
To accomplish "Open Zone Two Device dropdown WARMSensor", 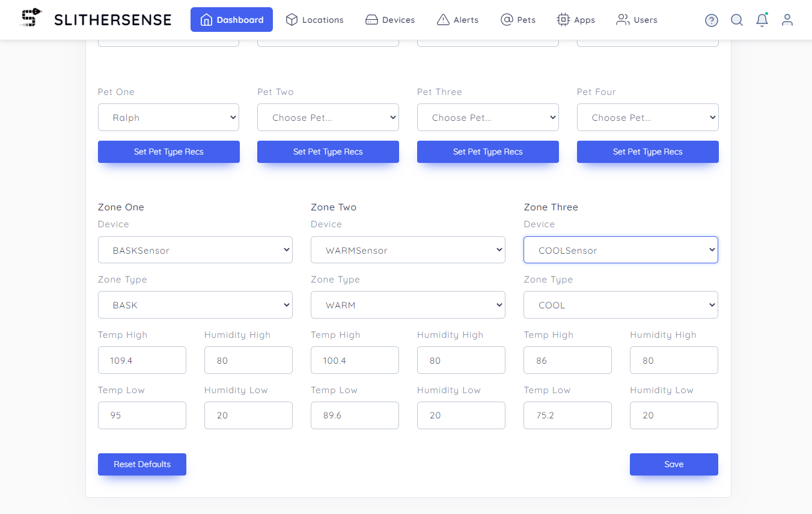I will pyautogui.click(x=408, y=249).
